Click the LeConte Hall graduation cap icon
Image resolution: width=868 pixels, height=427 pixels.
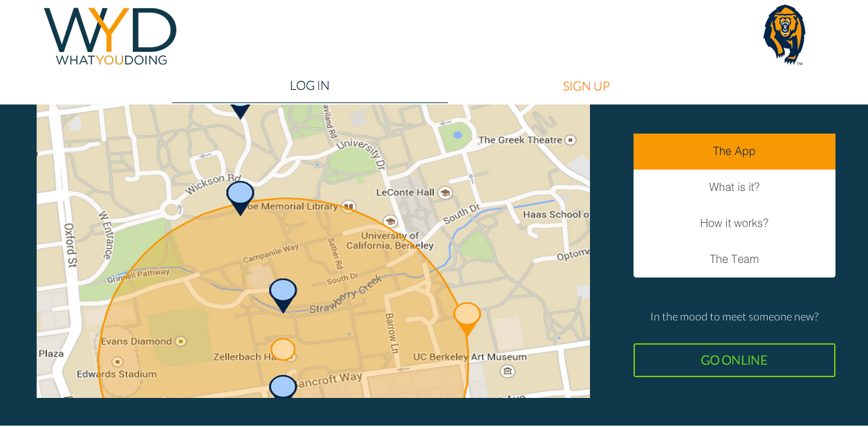click(x=445, y=192)
